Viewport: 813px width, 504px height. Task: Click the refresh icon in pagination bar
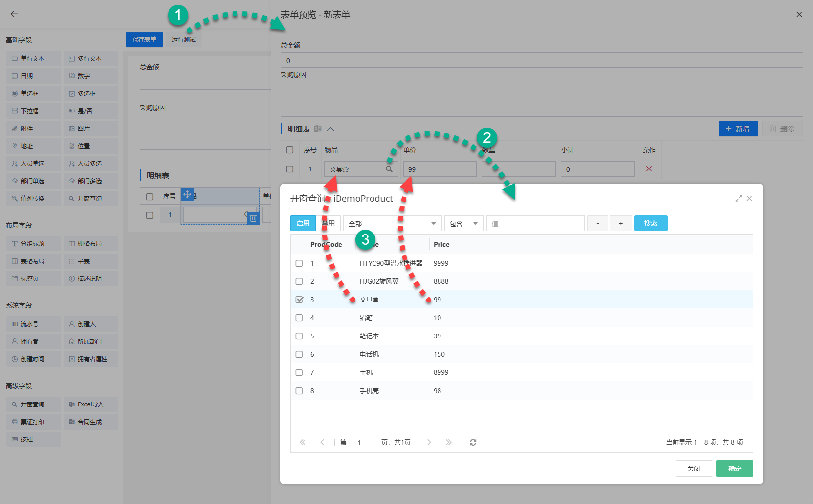(x=473, y=442)
